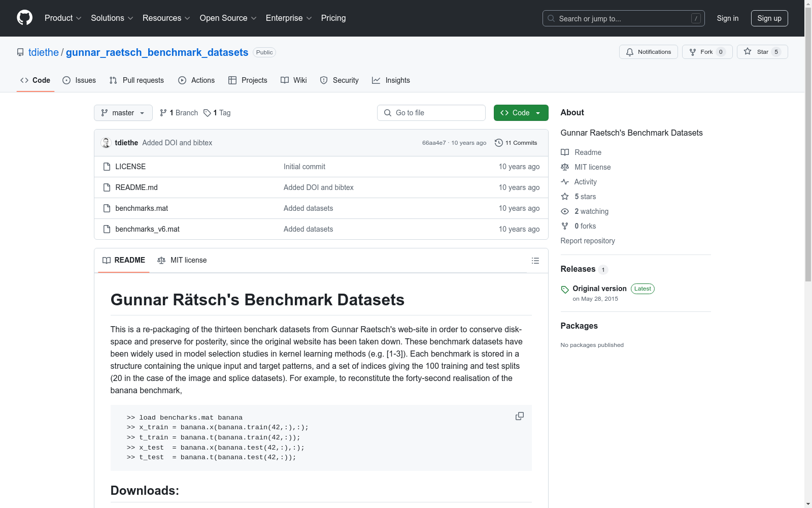Click the README.md file icon
Screen dimensions: 812x508
[x=107, y=187]
